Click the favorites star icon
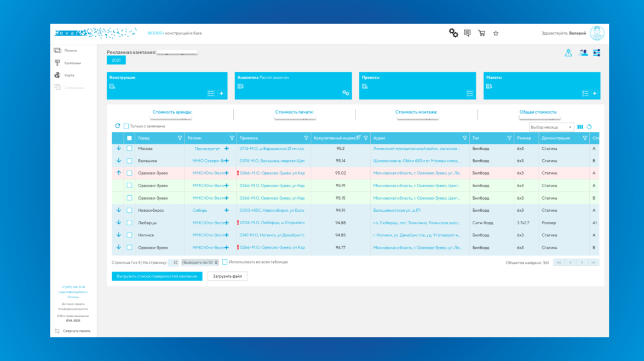644x361 pixels. [496, 33]
